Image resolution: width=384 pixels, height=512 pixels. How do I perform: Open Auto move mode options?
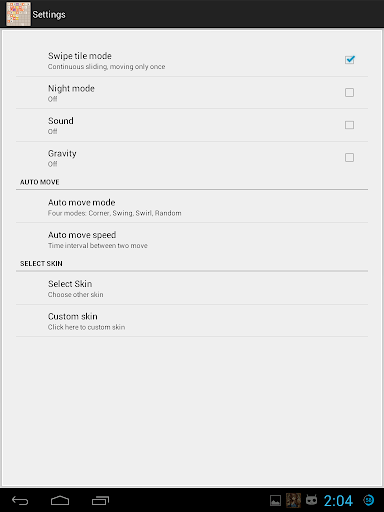pyautogui.click(x=192, y=207)
